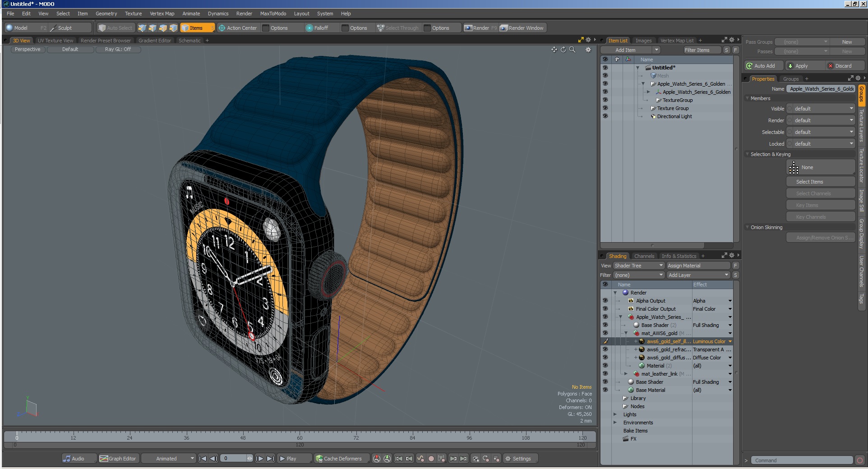Go to first frame of timeline
Screen dimensions: 868x469
coord(203,459)
